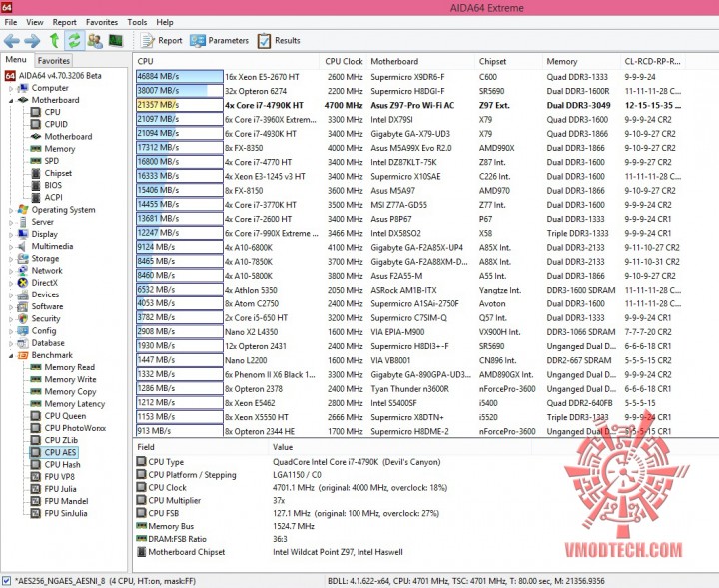Click the green Up arrow icon
This screenshot has width=719, height=588.
click(x=55, y=40)
